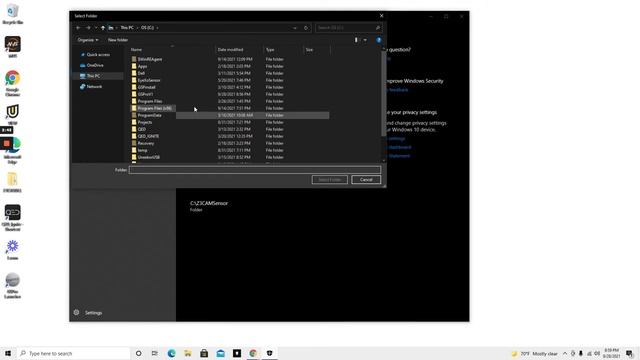Confirm with the Select Folder button
This screenshot has height=360, width=640.
point(329,180)
